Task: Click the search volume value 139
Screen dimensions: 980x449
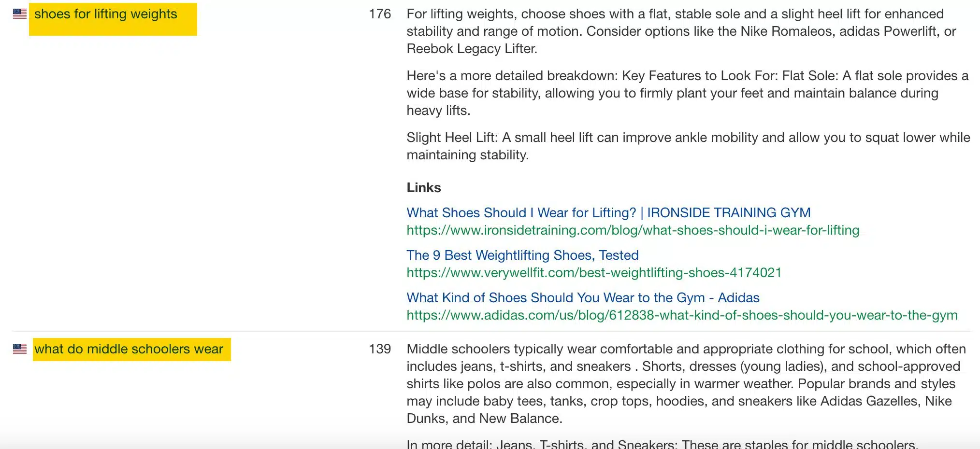Action: (x=379, y=349)
